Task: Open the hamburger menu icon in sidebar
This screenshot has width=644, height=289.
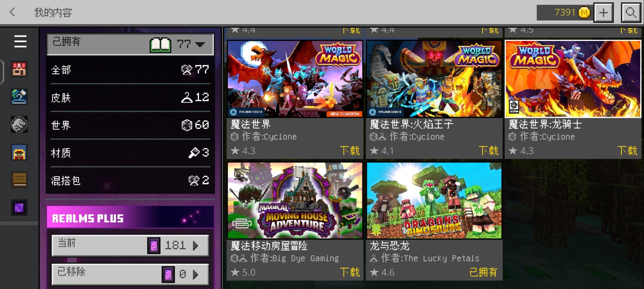Action: click(20, 41)
